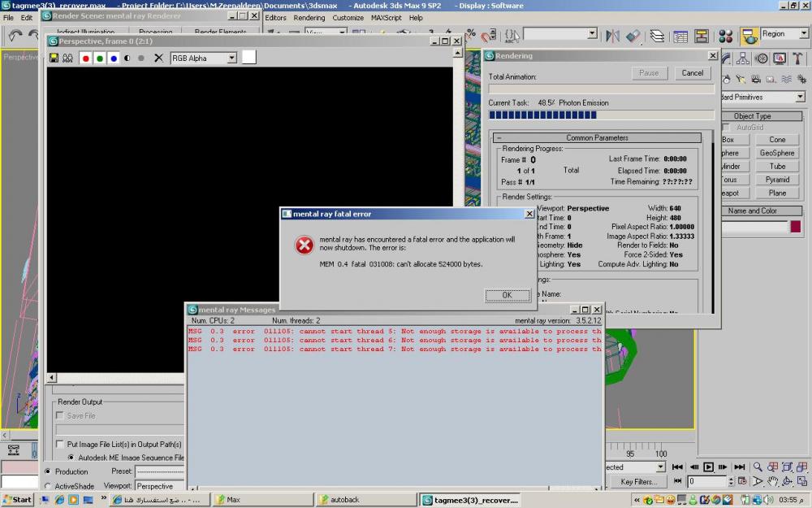This screenshot has height=508, width=812.
Task: Cancel the rendering in progress
Action: coord(693,73)
